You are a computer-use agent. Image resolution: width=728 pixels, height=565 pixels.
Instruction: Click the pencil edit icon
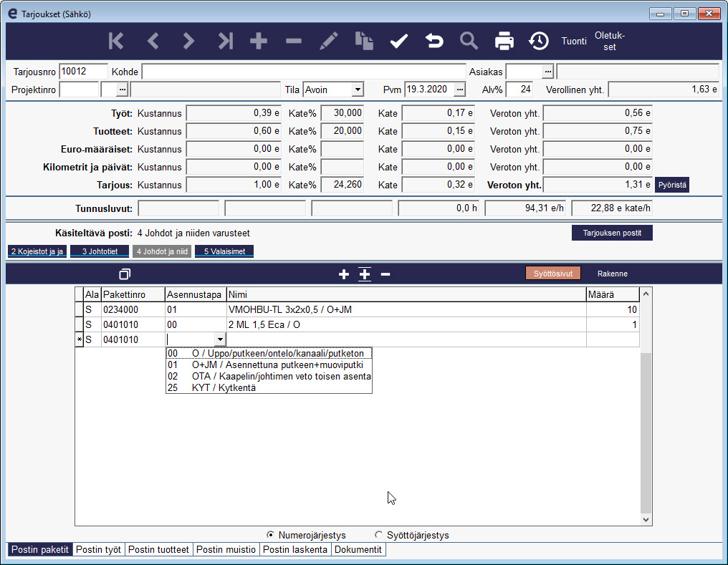coord(329,42)
